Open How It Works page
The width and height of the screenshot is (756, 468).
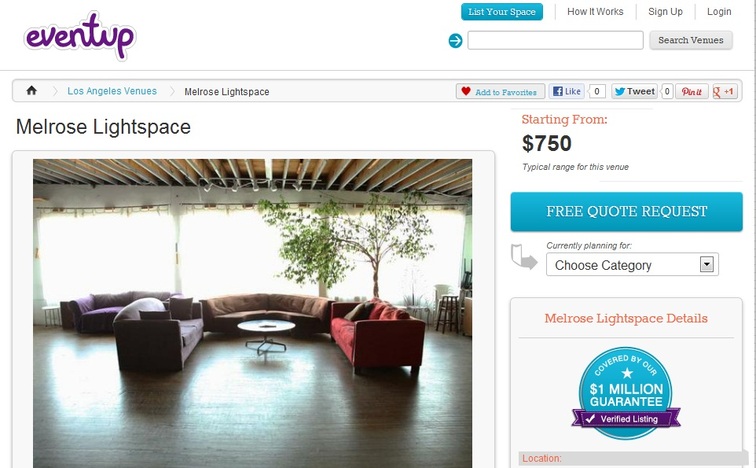pos(595,12)
